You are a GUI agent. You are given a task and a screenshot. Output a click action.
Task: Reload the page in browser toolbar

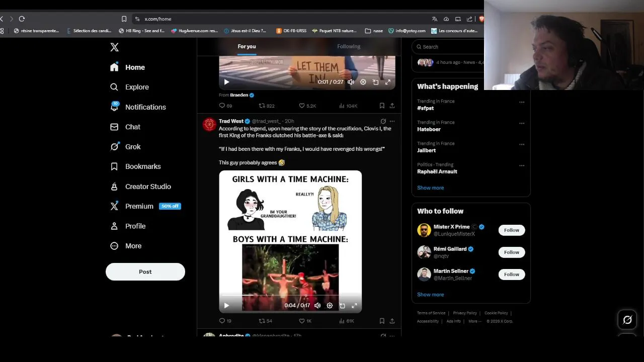point(22,19)
